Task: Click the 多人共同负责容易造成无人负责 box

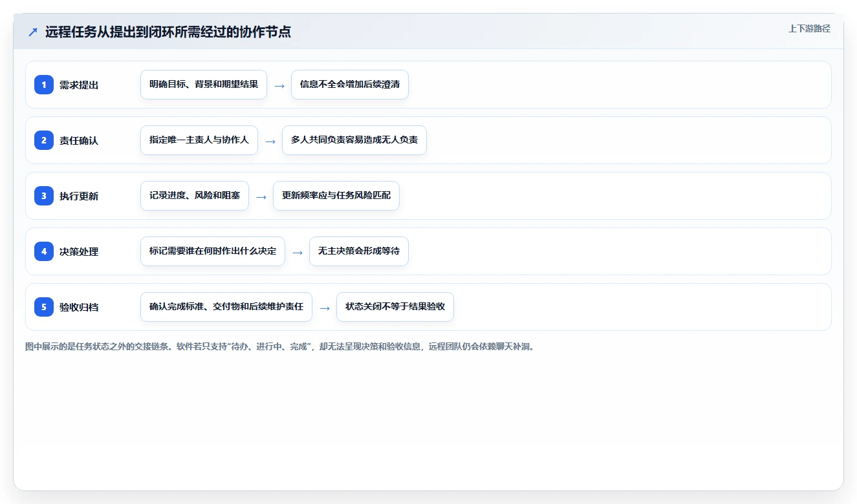Action: tap(354, 140)
